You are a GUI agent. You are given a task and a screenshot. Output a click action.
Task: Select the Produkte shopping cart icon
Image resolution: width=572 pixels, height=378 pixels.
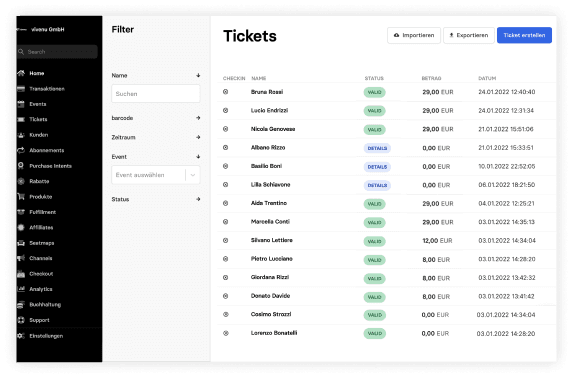[21, 197]
